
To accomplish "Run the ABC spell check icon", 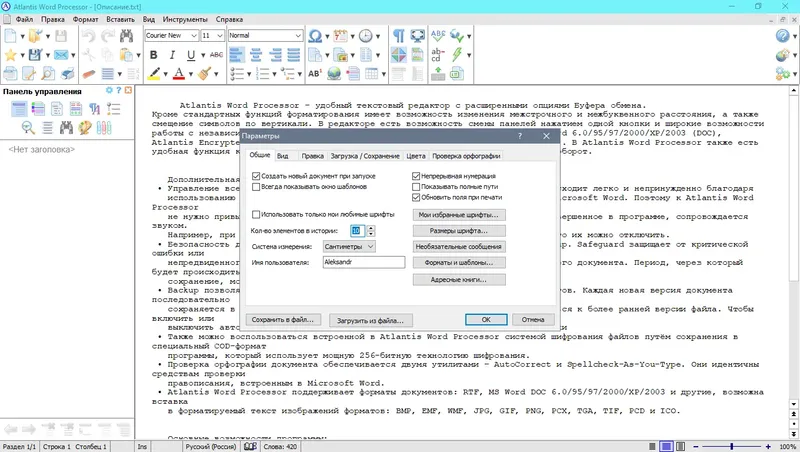I will (x=438, y=36).
